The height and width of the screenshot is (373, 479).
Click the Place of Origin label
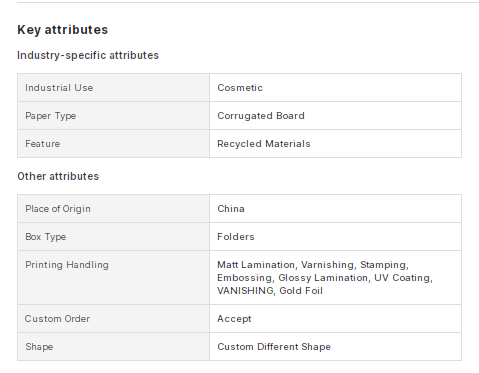coord(58,209)
